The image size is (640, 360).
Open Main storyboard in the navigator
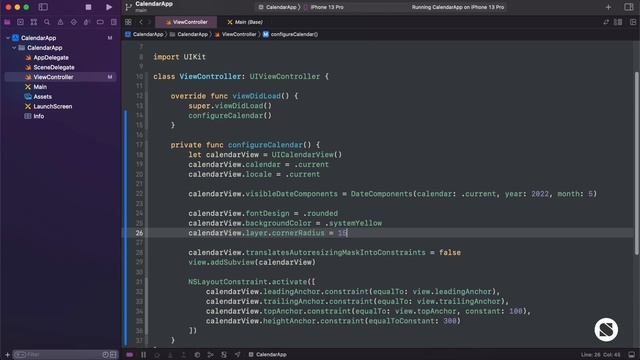click(40, 87)
